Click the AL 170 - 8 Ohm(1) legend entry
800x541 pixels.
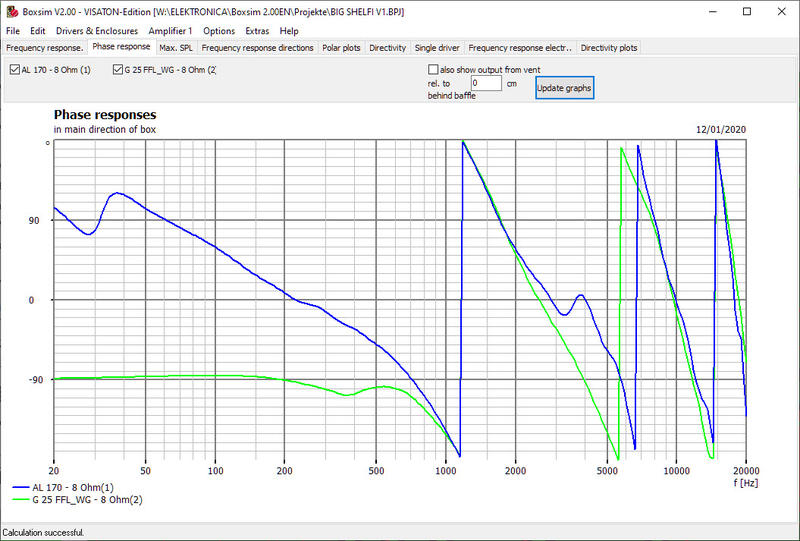tap(73, 487)
